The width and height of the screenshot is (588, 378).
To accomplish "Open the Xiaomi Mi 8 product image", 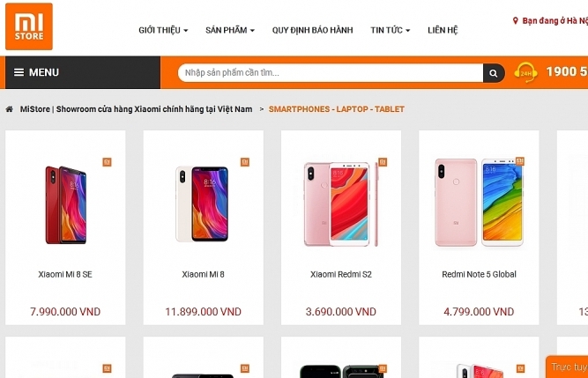I will (x=202, y=204).
